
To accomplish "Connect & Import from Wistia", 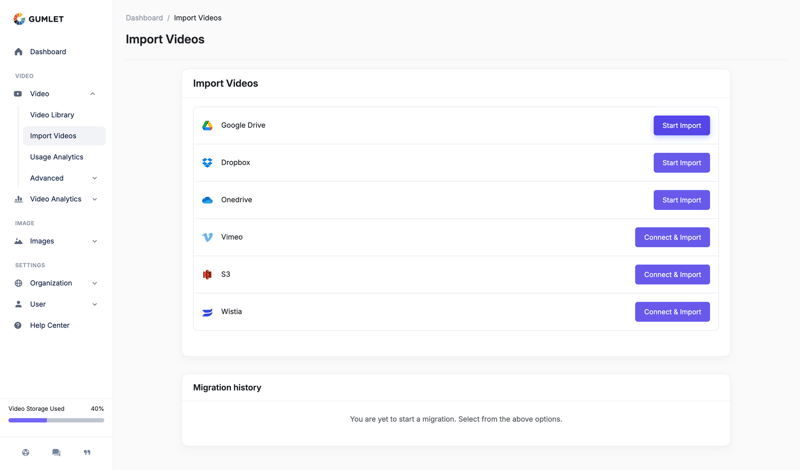I will point(672,312).
